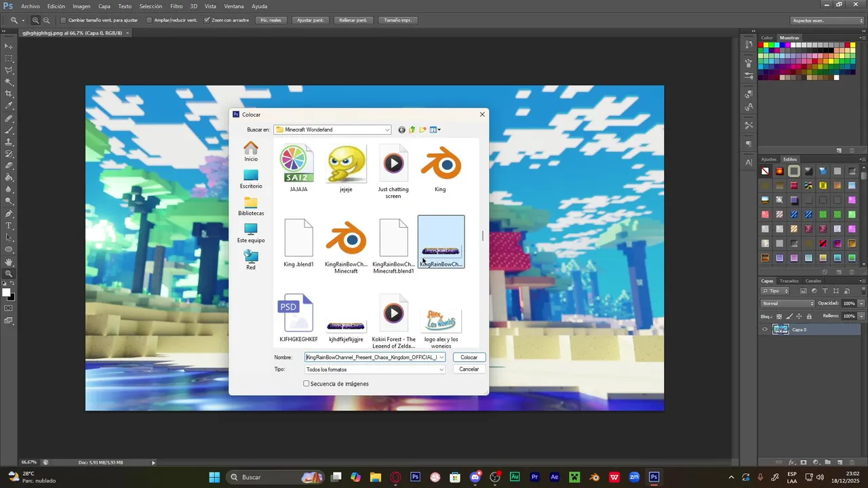Toggle lock position for layer
Viewport: 868px width, 488px height.
799,317
